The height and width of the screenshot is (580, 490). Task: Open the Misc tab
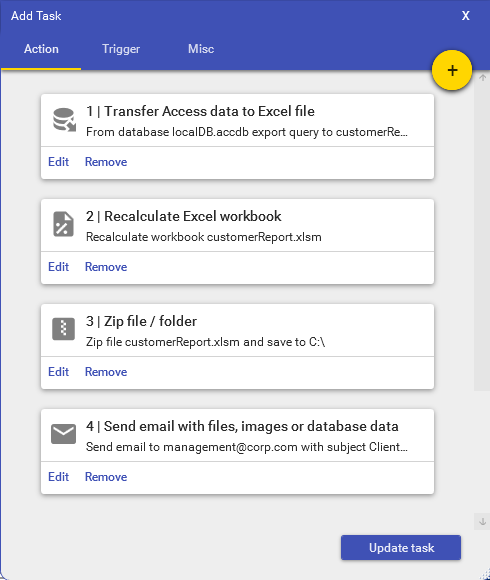201,49
